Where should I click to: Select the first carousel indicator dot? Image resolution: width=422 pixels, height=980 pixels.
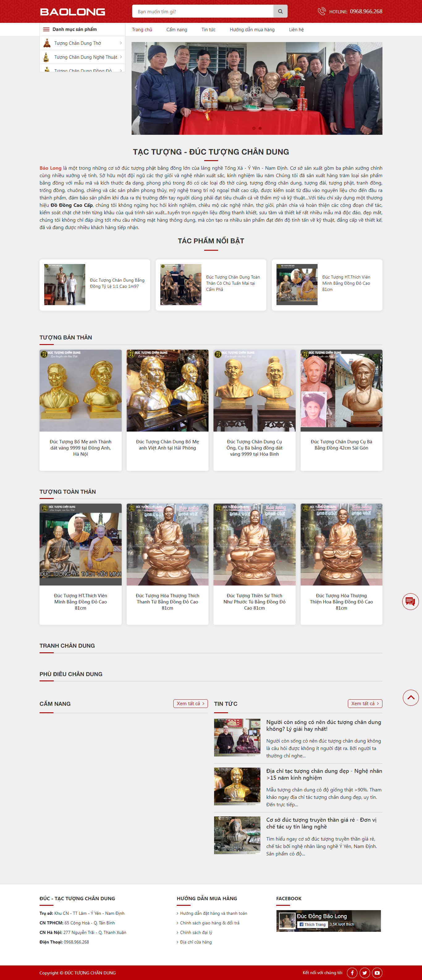click(254, 128)
